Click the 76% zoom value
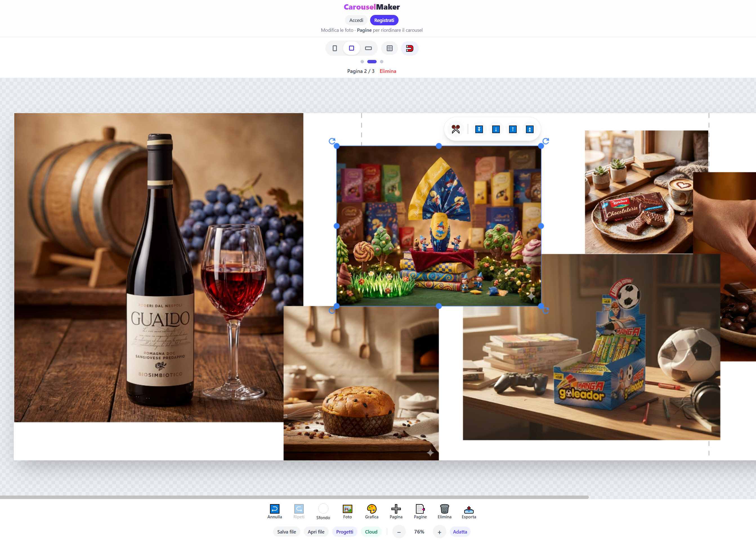Viewport: 756px width, 540px height. click(x=419, y=532)
